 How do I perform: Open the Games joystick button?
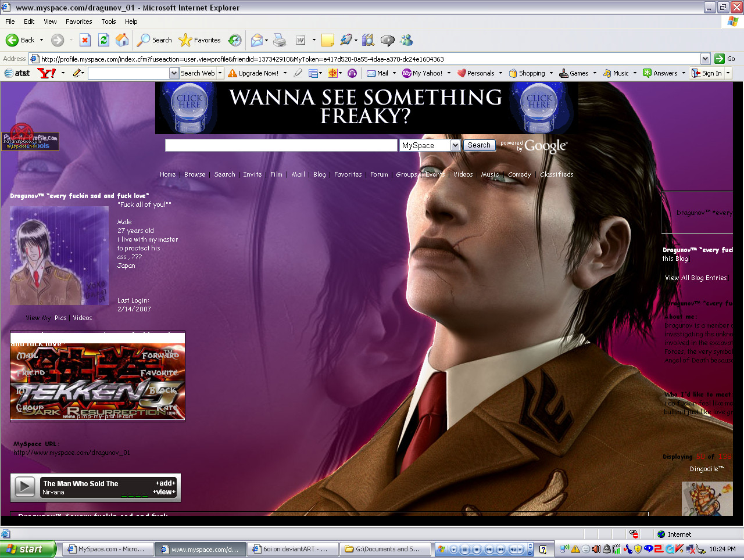[x=574, y=73]
